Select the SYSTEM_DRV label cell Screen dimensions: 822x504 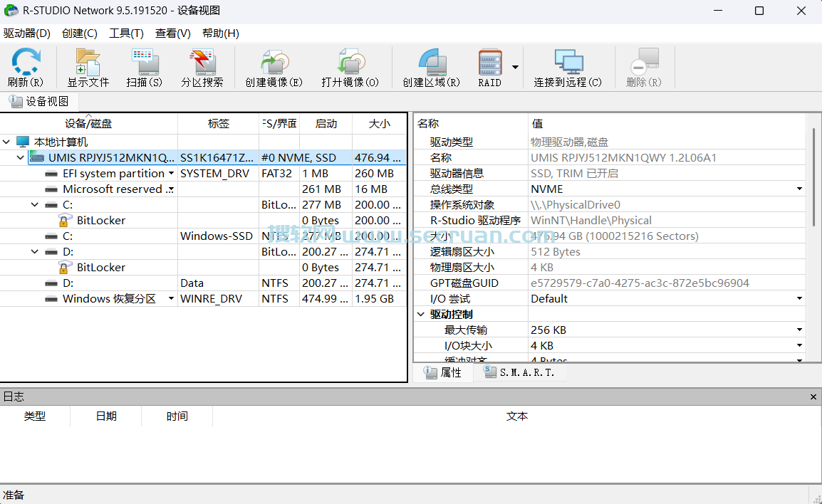218,174
